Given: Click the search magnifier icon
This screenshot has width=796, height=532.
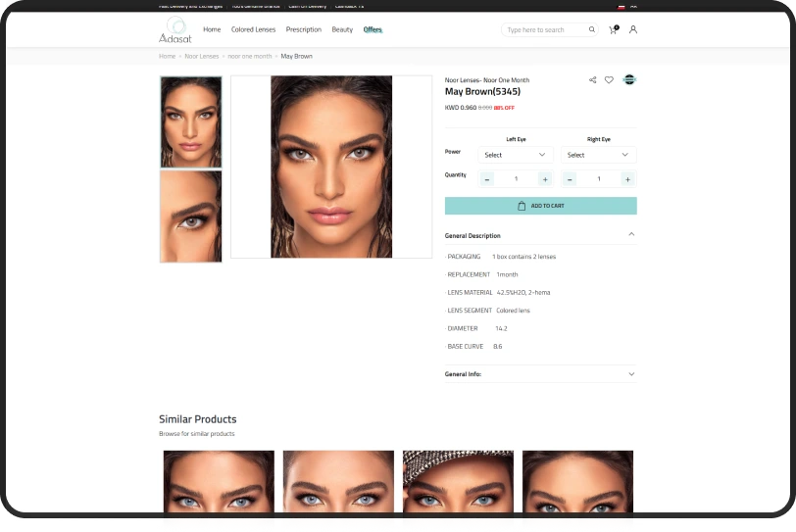Looking at the screenshot, I should [x=592, y=29].
